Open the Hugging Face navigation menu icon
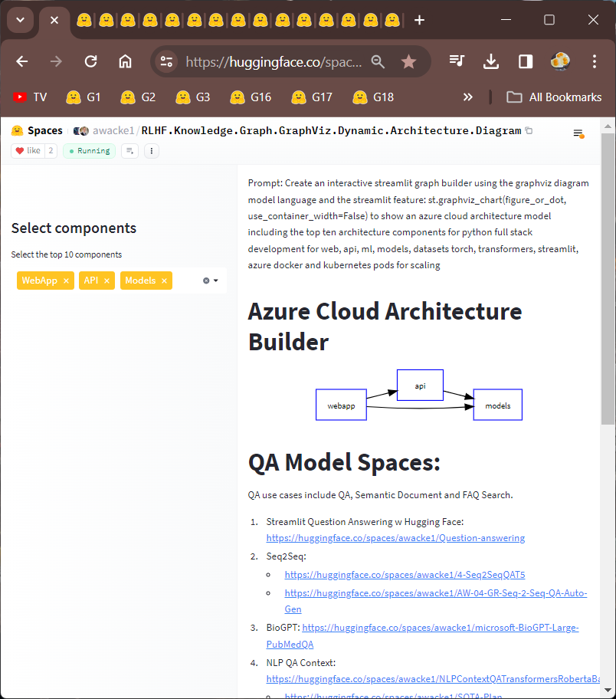Viewport: 616px width, 699px height. pyautogui.click(x=578, y=133)
